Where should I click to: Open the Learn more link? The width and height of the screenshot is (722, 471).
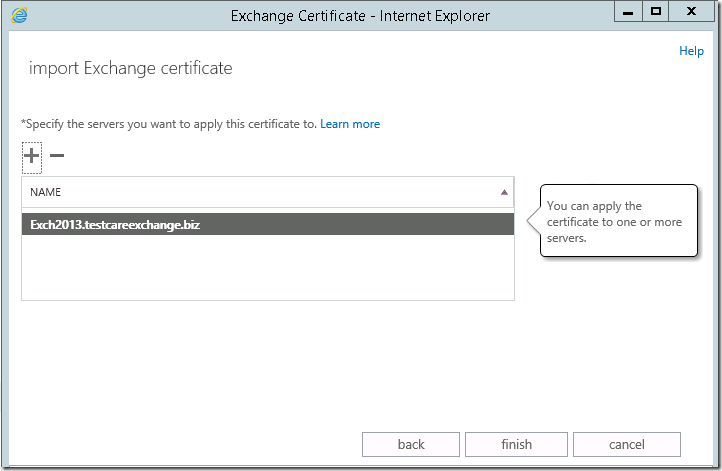[350, 124]
